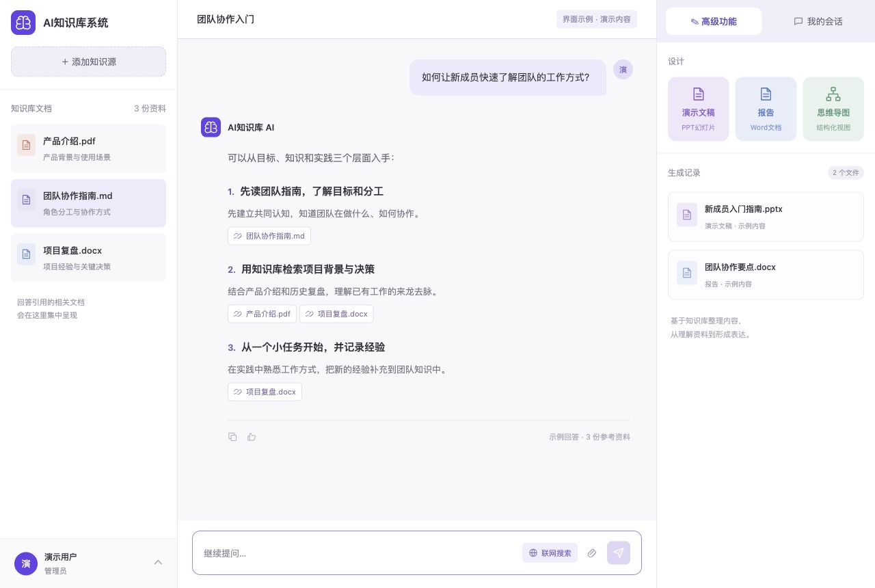
Task: Open 项目复盘.docx in knowledge list
Action: (x=88, y=258)
